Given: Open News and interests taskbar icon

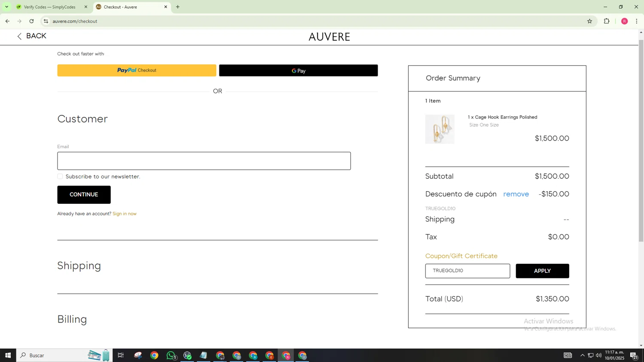Looking at the screenshot, I should [568, 355].
